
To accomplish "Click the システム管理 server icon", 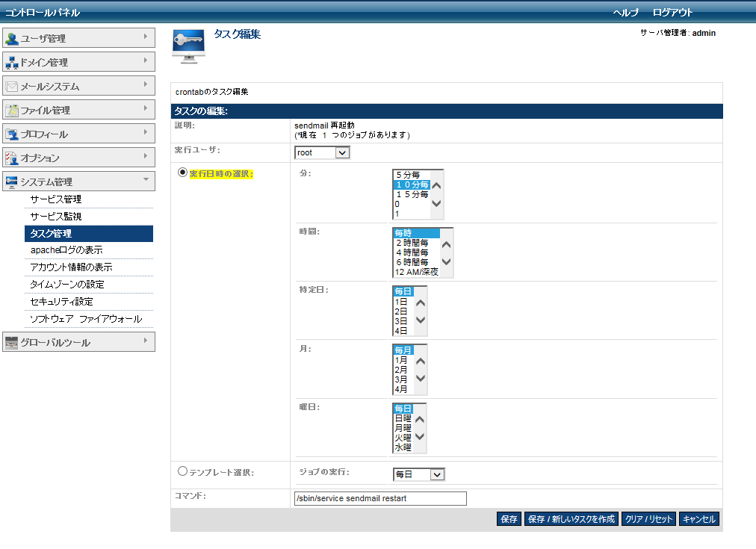I will coord(12,182).
